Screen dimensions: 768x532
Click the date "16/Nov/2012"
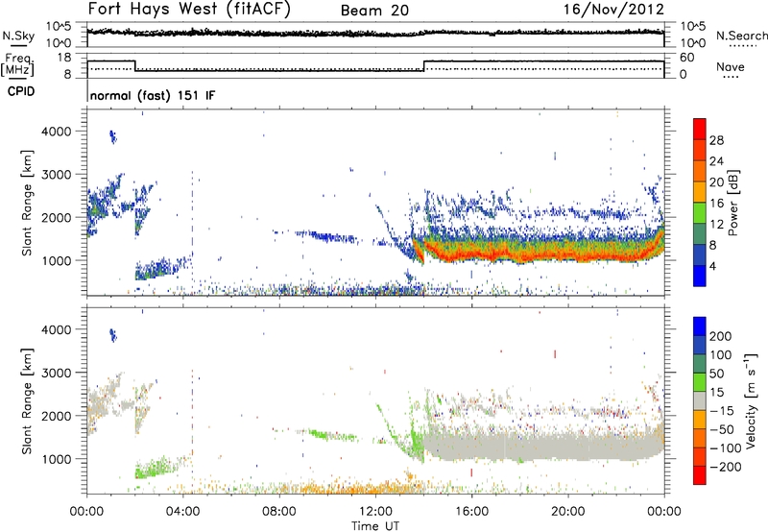[x=614, y=10]
